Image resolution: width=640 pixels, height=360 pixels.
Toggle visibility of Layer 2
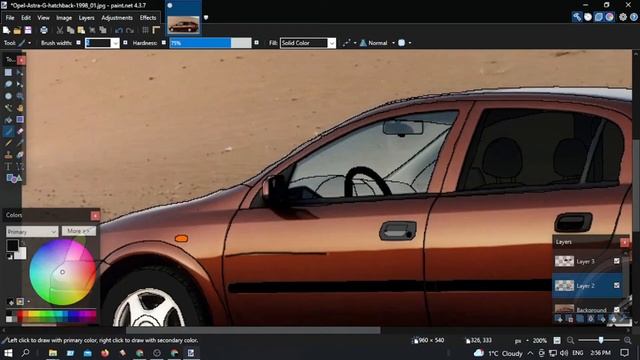click(x=617, y=285)
